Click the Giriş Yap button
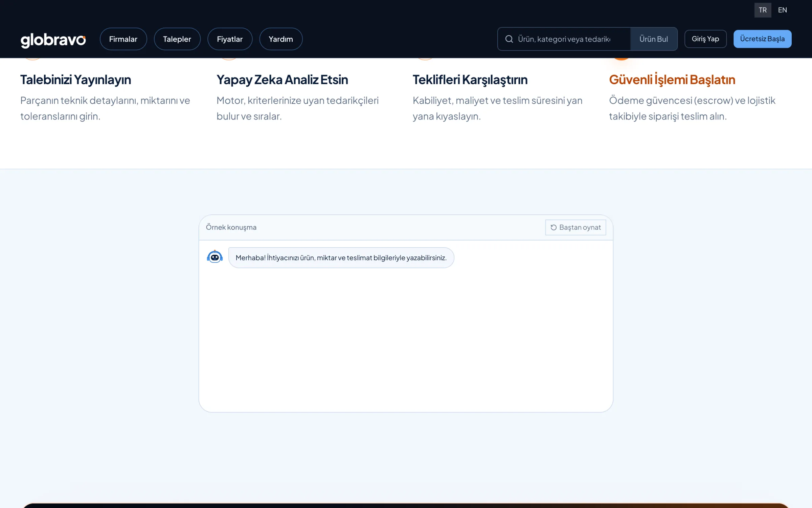Viewport: 812px width, 508px height. coord(705,39)
